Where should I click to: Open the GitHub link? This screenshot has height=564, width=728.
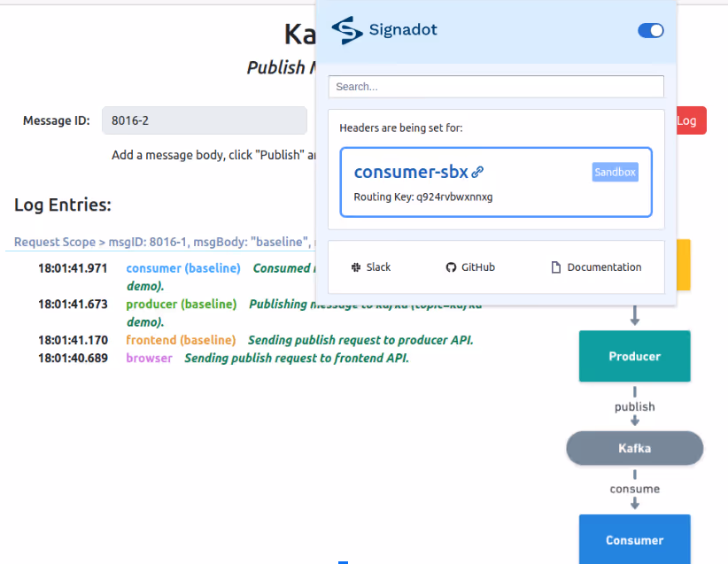(470, 267)
